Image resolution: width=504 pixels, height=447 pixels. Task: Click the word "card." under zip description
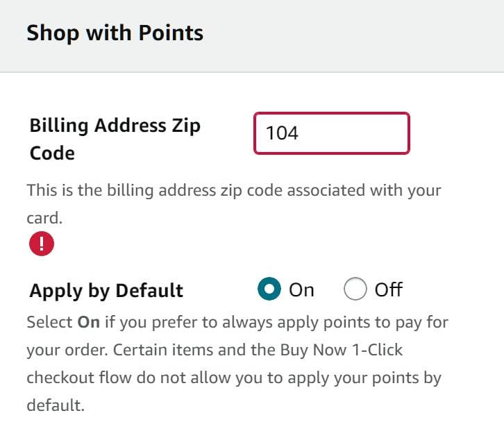click(44, 217)
